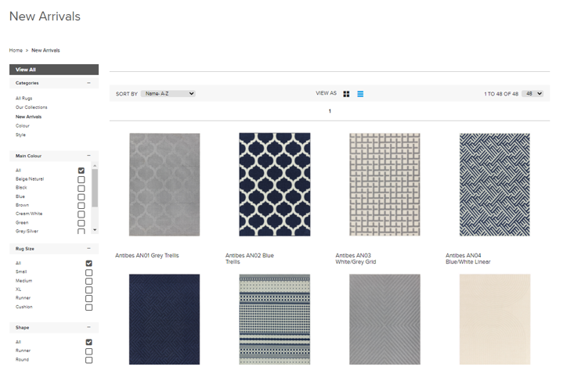Viewport: 563px width, 392px height.
Task: Check the Runner shape filter
Action: (x=89, y=351)
